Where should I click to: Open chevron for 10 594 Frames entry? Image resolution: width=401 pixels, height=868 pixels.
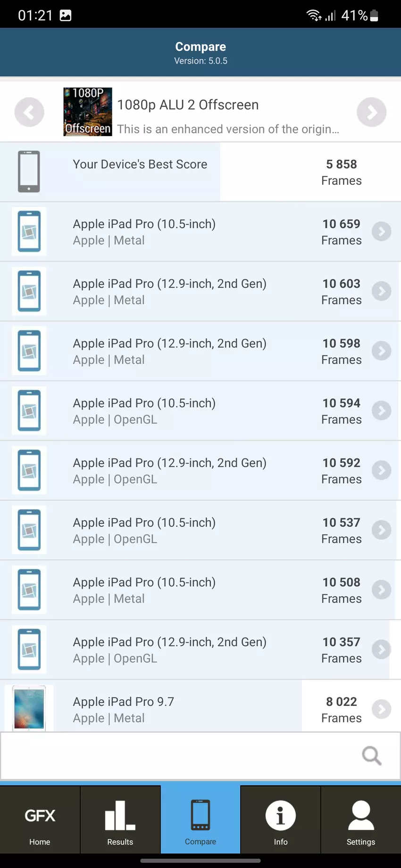point(381,411)
